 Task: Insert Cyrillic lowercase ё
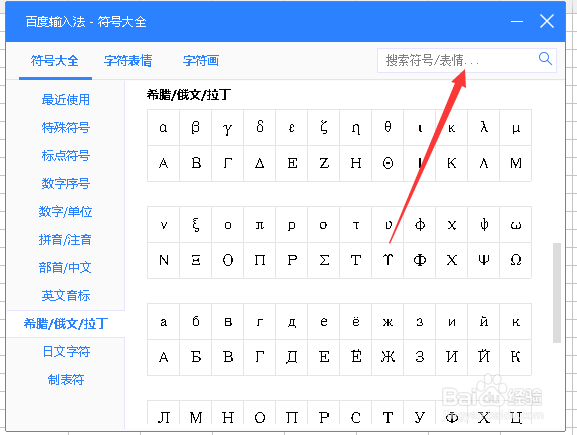355,322
